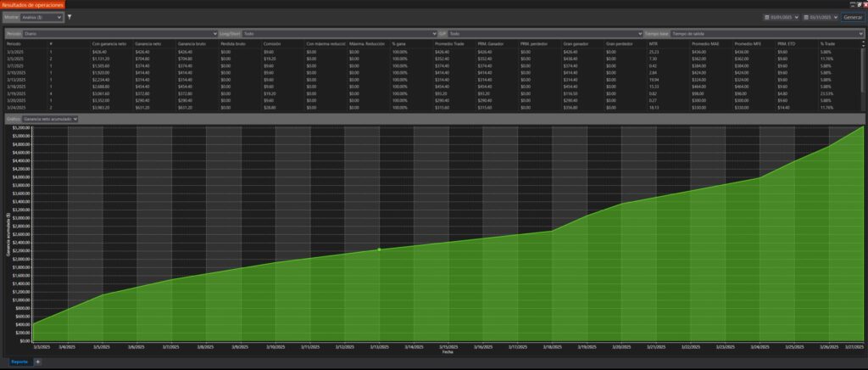Open the Mostrar Análisis dropdown

(x=43, y=16)
